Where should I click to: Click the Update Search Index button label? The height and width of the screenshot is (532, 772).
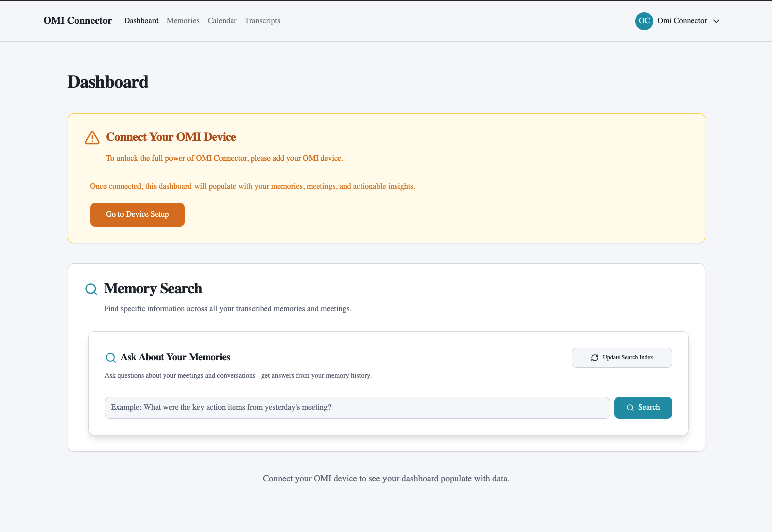pyautogui.click(x=628, y=358)
